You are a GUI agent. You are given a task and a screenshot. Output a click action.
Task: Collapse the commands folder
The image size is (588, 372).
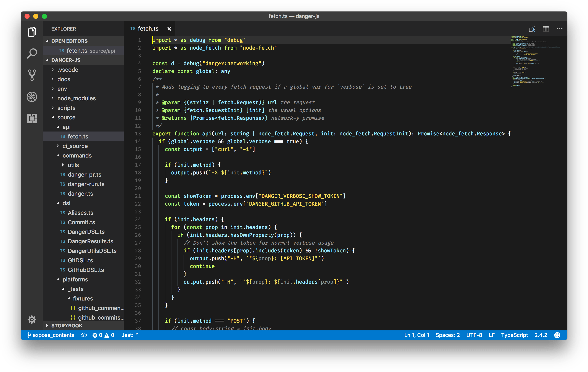click(83, 155)
